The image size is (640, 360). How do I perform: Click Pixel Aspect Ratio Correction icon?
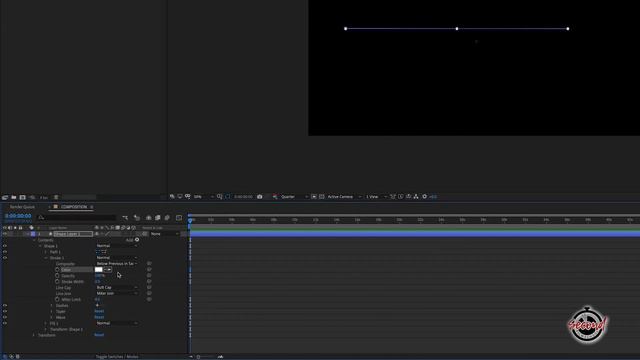pos(393,197)
